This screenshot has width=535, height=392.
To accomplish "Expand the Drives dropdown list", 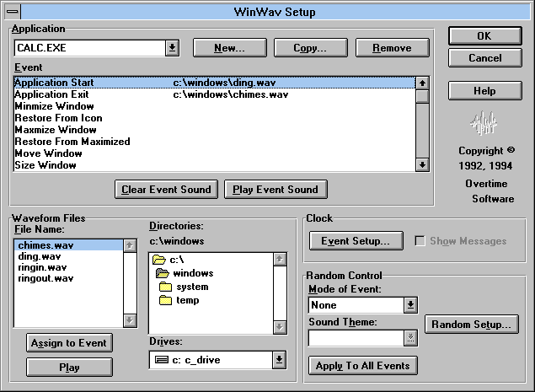I will coord(279,360).
